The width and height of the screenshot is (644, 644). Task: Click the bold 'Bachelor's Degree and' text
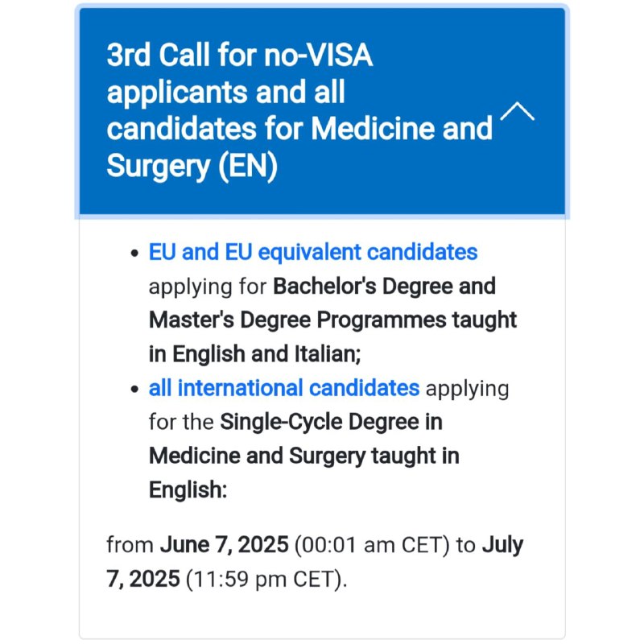click(x=385, y=286)
